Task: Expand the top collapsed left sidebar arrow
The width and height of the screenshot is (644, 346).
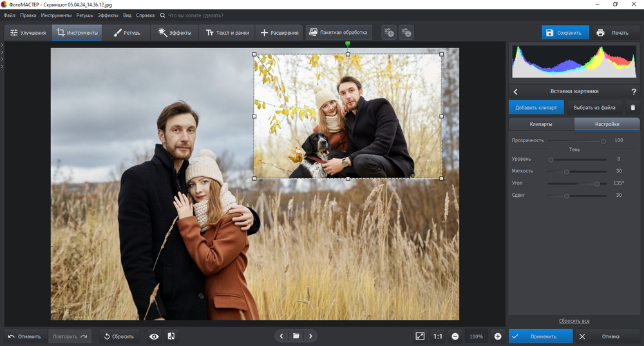Action: click(x=3, y=45)
